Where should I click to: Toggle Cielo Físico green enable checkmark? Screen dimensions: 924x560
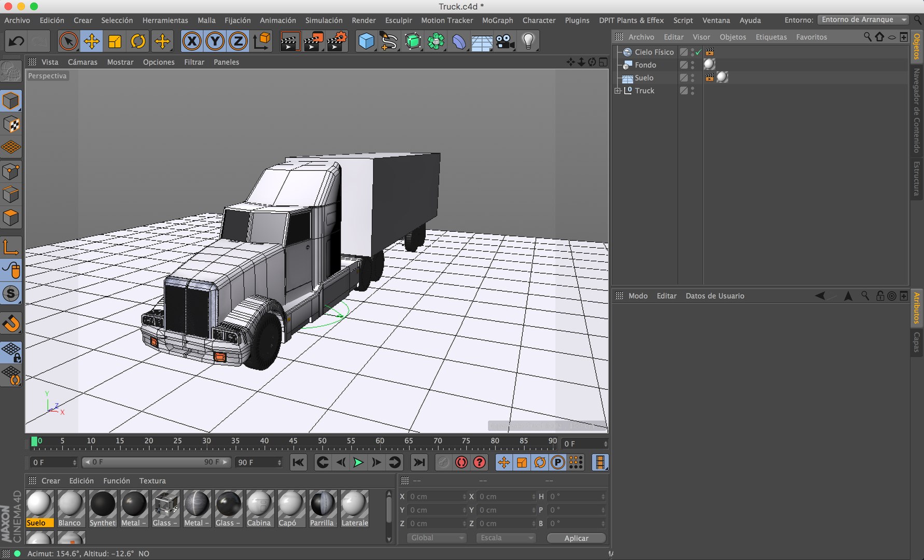[698, 52]
